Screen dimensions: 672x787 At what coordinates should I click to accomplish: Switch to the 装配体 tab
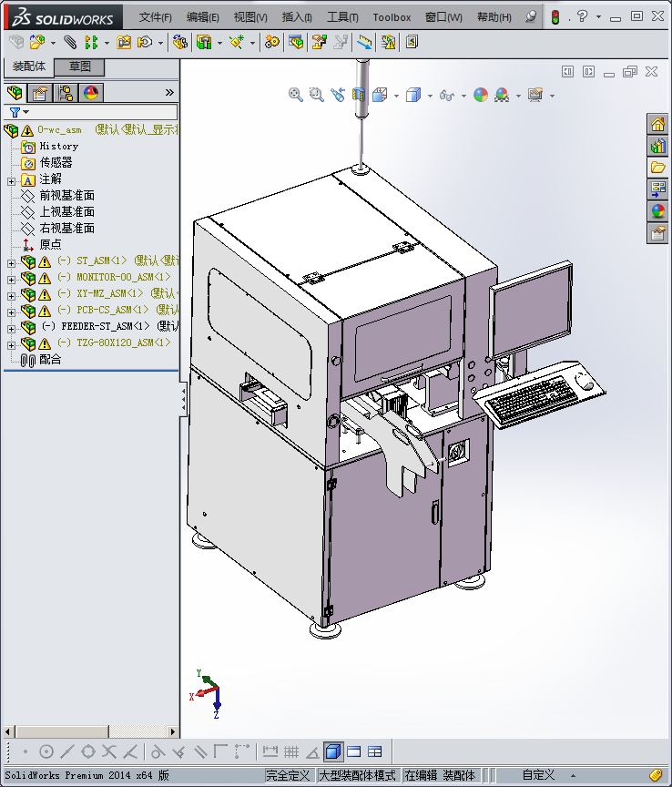click(29, 66)
